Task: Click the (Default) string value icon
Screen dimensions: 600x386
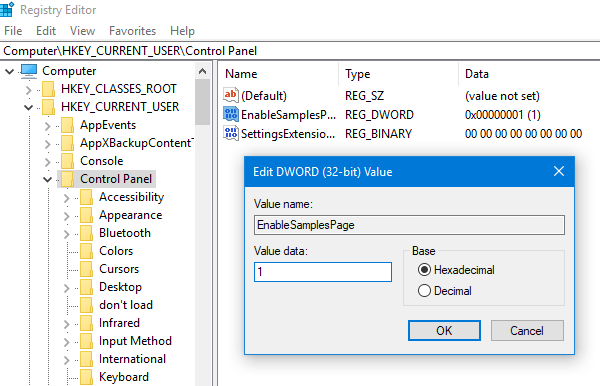Action: tap(231, 95)
